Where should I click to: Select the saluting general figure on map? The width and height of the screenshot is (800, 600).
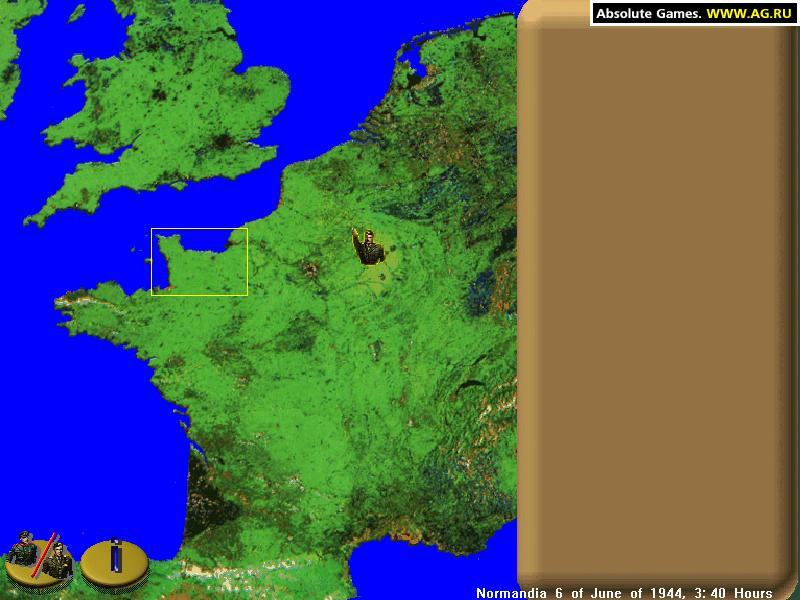point(367,247)
